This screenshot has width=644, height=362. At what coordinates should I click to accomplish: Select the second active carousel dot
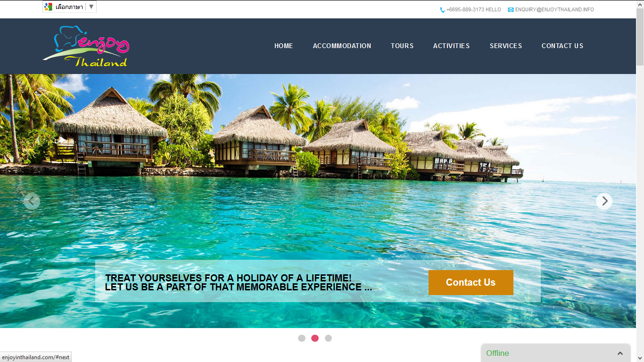point(315,338)
